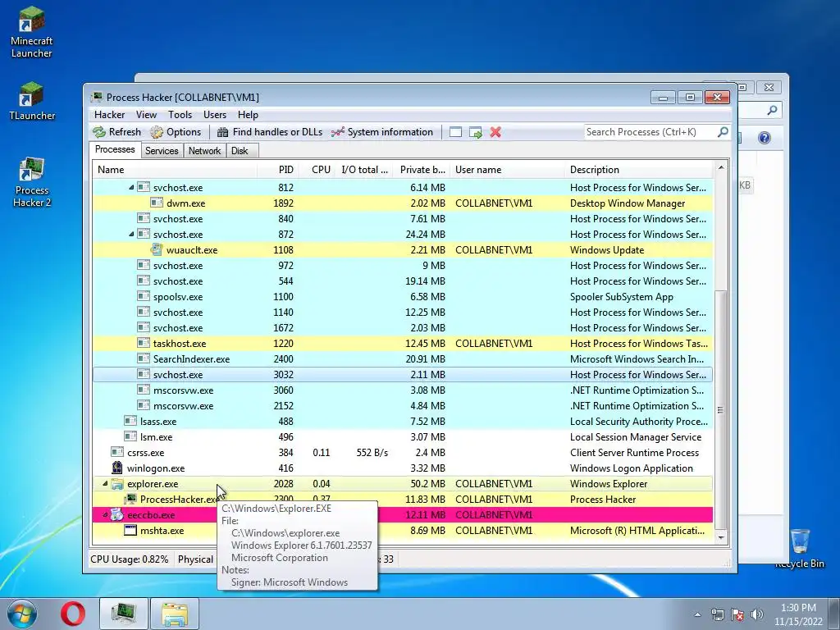Click the scroll down arrow of process list
Image resolution: width=840 pixels, height=630 pixels.
point(721,537)
